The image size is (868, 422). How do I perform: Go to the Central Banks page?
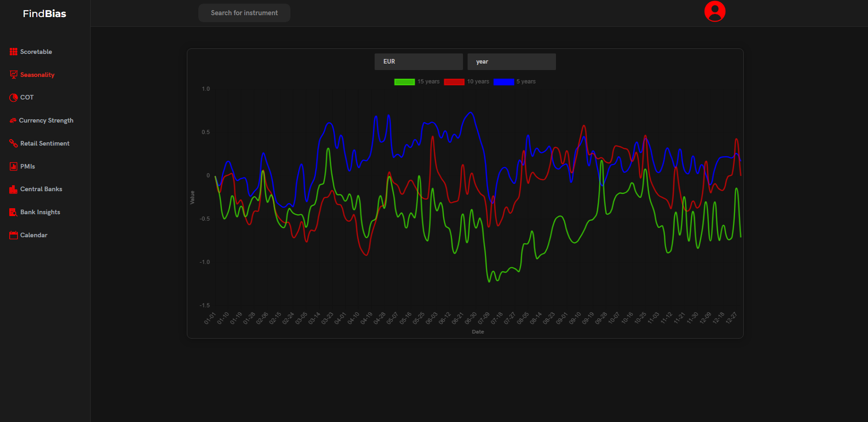click(41, 189)
